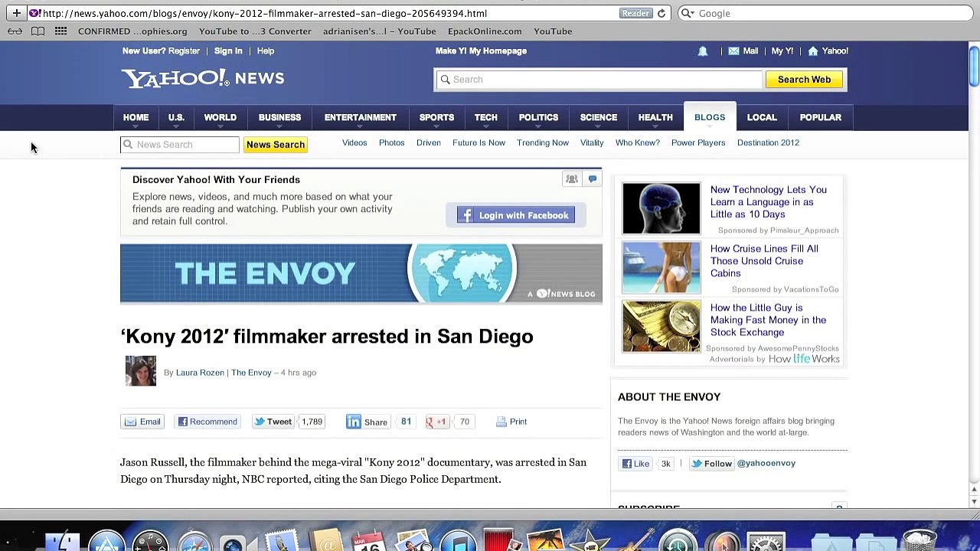Image resolution: width=980 pixels, height=551 pixels.
Task: Share the article on LinkedIn
Action: coord(367,422)
